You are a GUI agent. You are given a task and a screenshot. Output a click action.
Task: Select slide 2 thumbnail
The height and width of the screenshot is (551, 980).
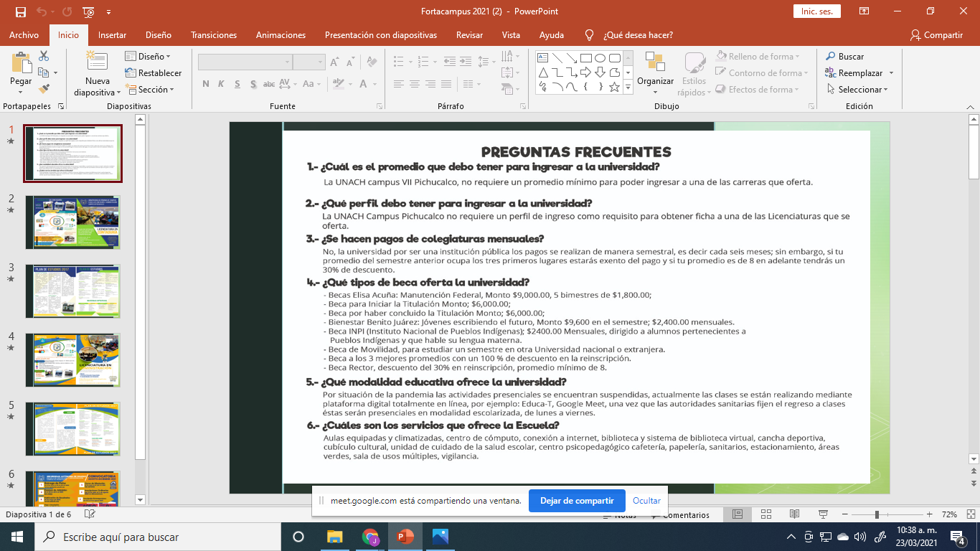pos(73,222)
